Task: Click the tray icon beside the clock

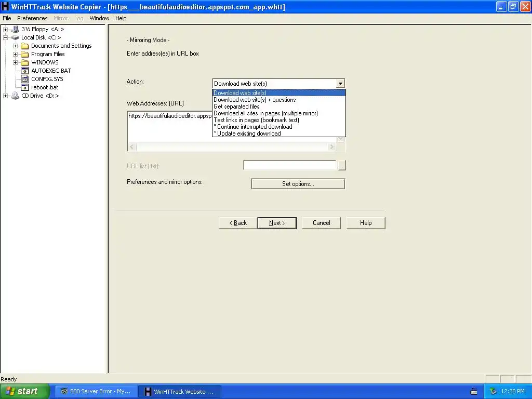Action: [493, 392]
